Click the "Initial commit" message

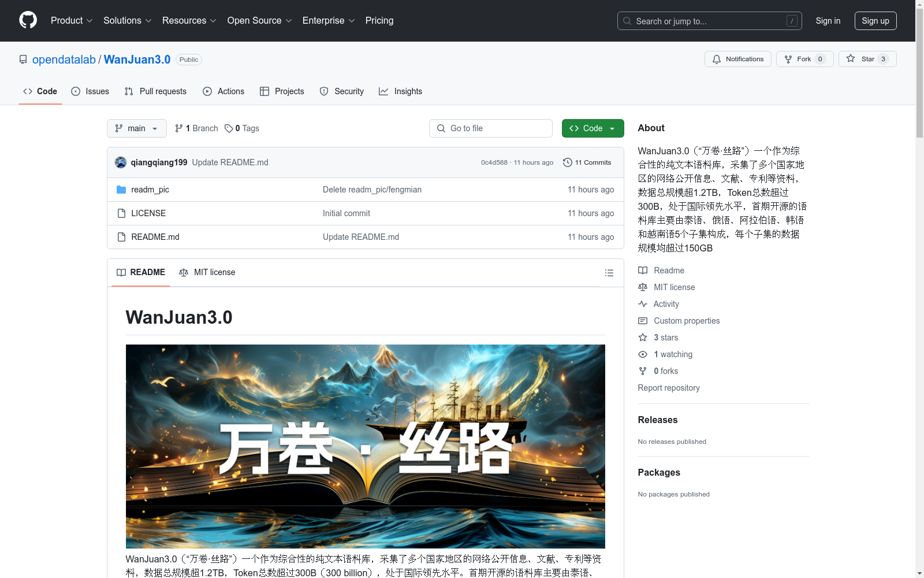click(346, 213)
